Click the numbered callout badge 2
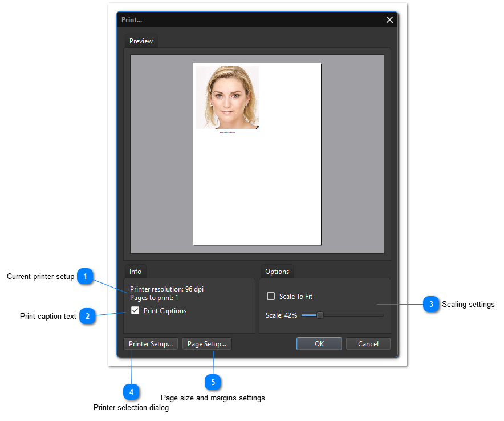Image resolution: width=504 pixels, height=421 pixels. click(87, 316)
